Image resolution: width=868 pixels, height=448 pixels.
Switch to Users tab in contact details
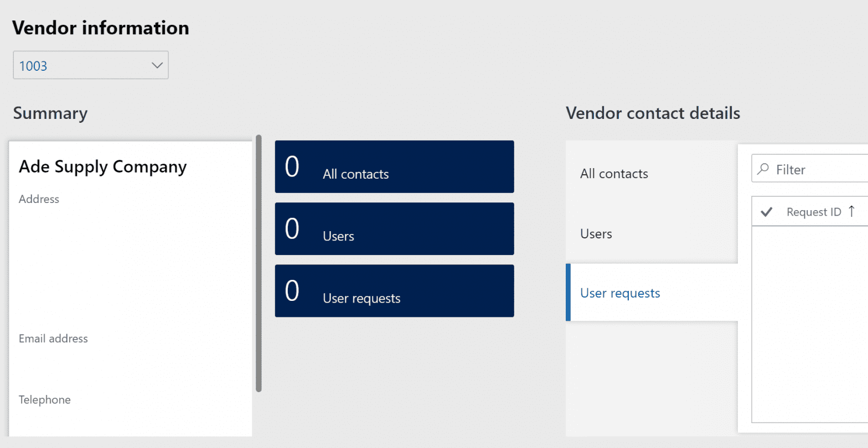(596, 234)
